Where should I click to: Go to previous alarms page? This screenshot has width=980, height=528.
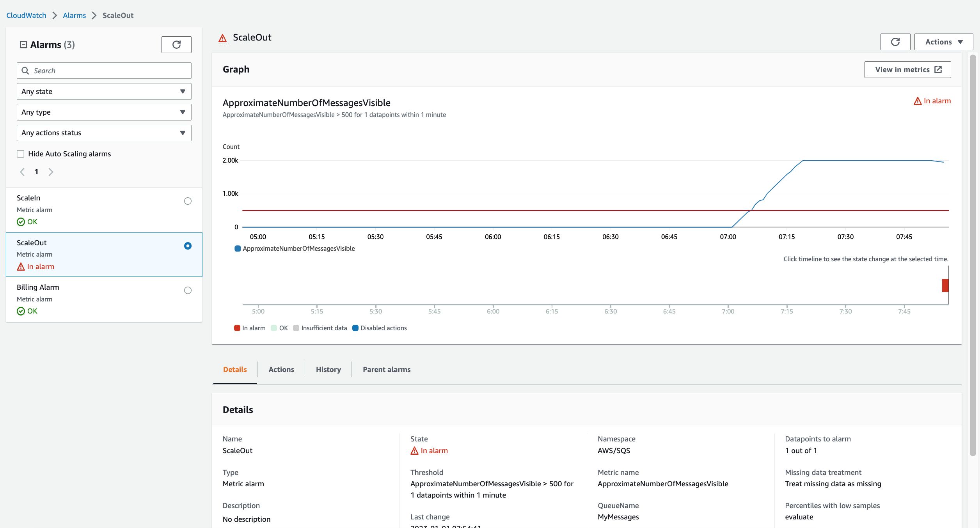click(22, 172)
